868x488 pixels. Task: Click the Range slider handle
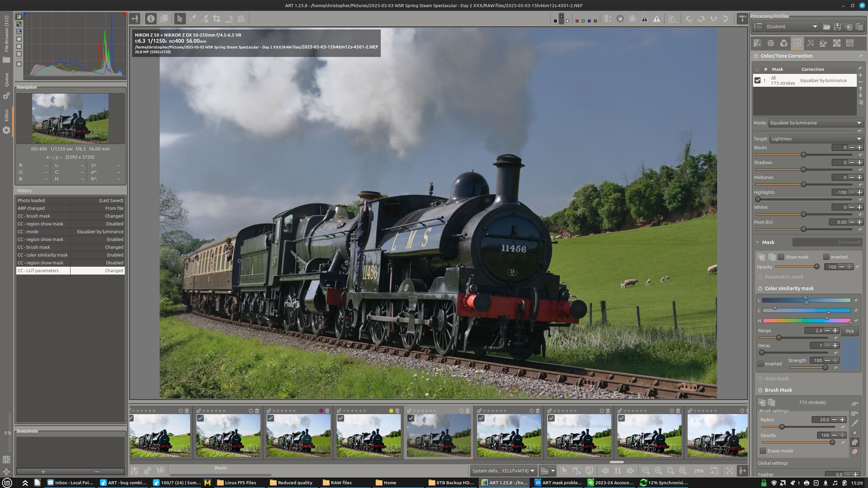pos(779,338)
